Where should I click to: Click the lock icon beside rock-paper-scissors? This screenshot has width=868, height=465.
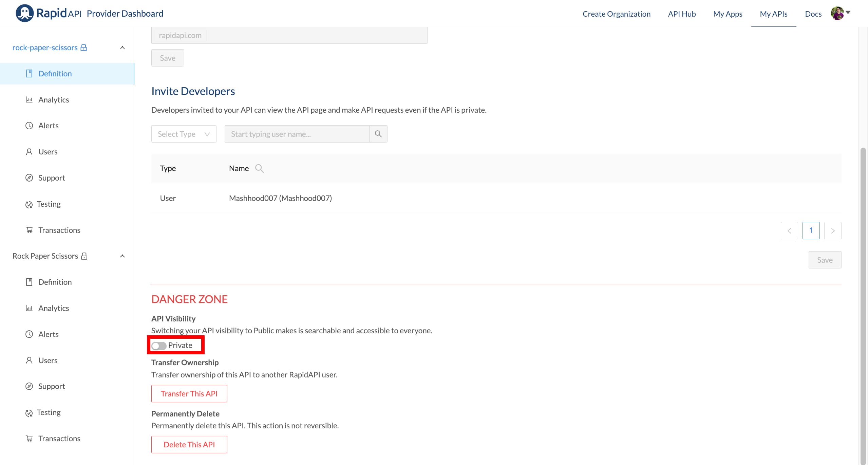coord(84,48)
